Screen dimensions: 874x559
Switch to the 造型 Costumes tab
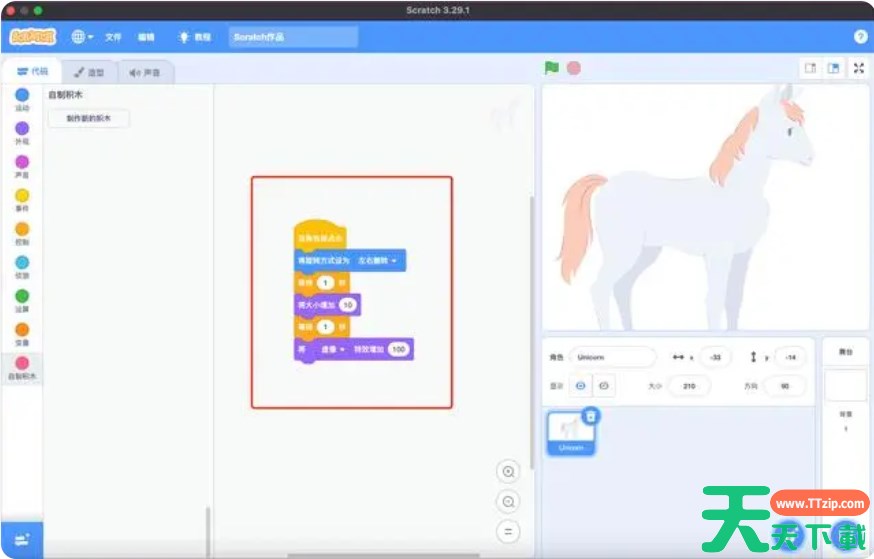(89, 72)
